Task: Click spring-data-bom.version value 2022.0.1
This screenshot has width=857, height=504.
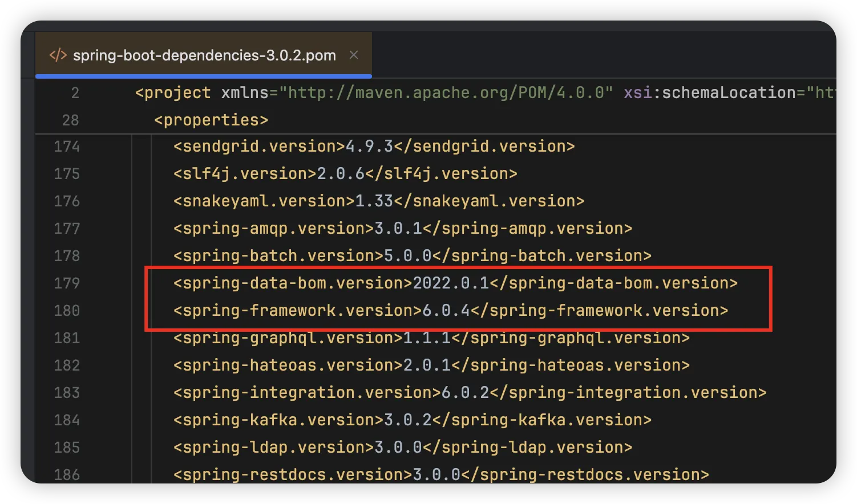Action: click(450, 283)
